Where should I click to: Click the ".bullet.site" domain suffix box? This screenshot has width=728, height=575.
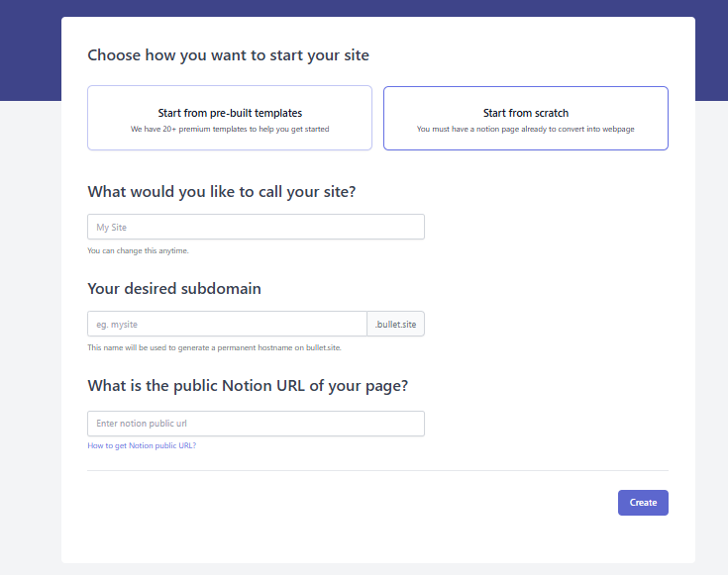[396, 324]
